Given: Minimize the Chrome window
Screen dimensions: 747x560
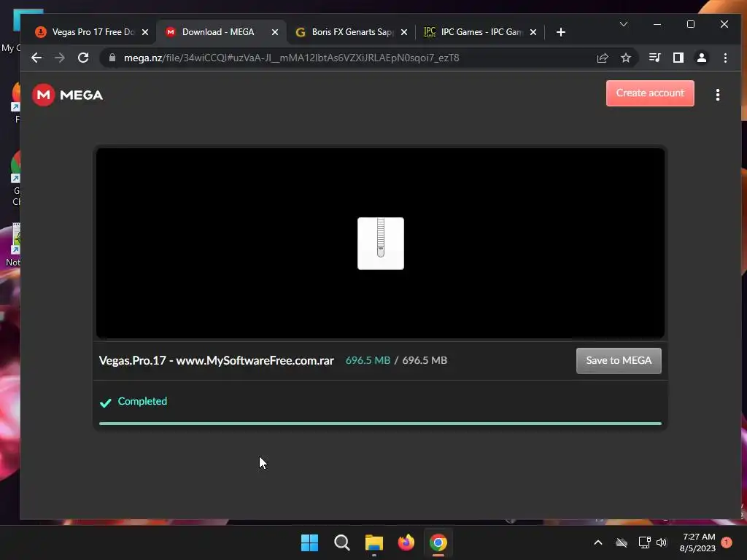Looking at the screenshot, I should pos(657,24).
